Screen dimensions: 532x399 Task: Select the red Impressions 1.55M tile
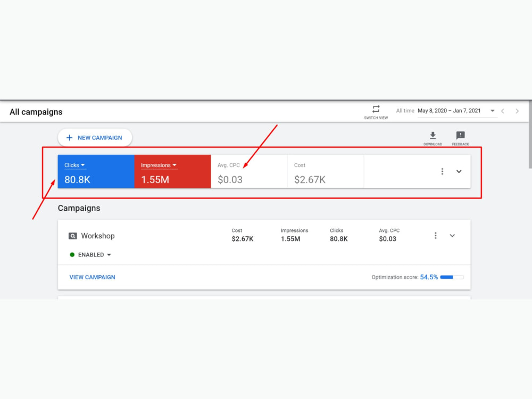click(173, 171)
